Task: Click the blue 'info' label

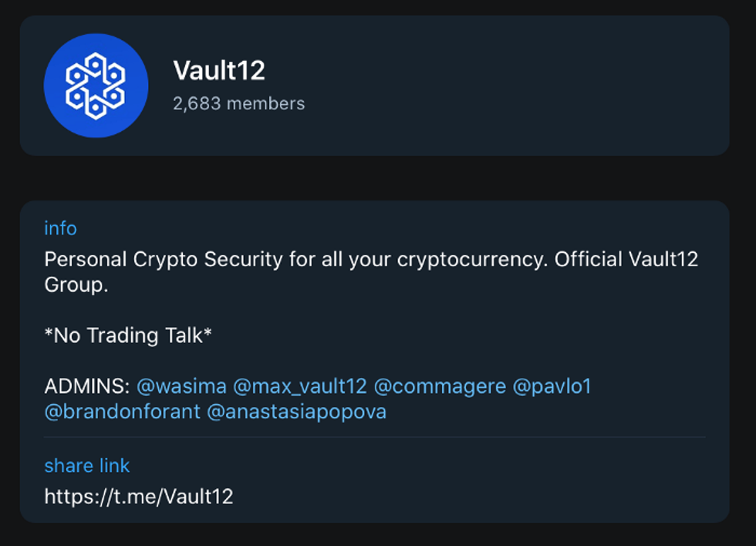Action: pyautogui.click(x=60, y=228)
